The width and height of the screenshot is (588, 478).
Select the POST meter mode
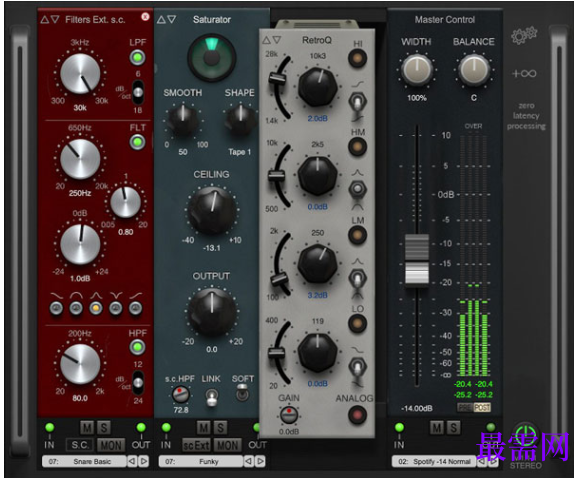482,407
